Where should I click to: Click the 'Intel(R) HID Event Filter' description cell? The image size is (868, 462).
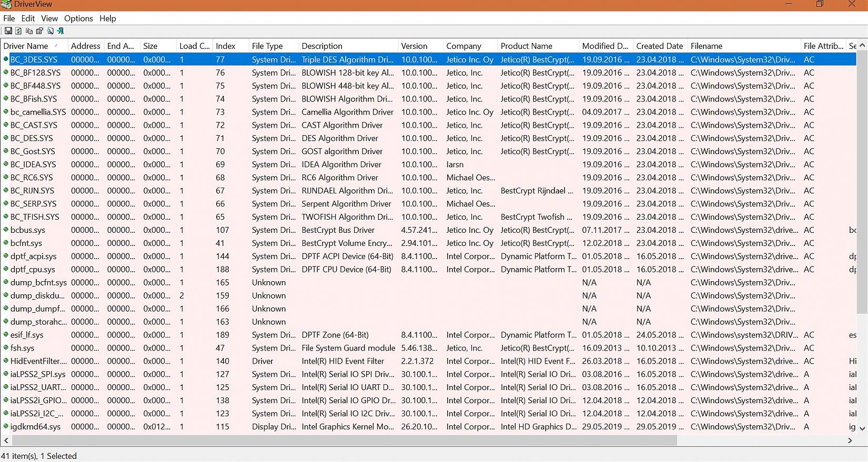coord(343,361)
